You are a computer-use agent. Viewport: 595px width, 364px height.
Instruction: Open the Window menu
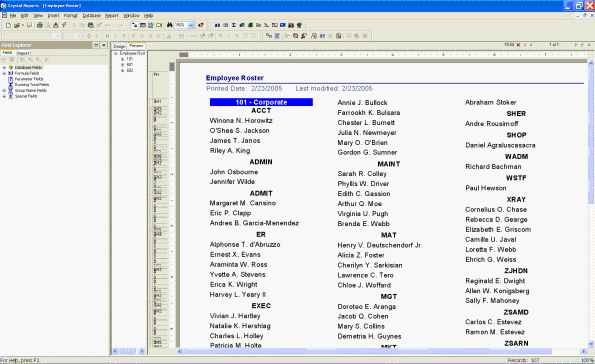[x=131, y=16]
